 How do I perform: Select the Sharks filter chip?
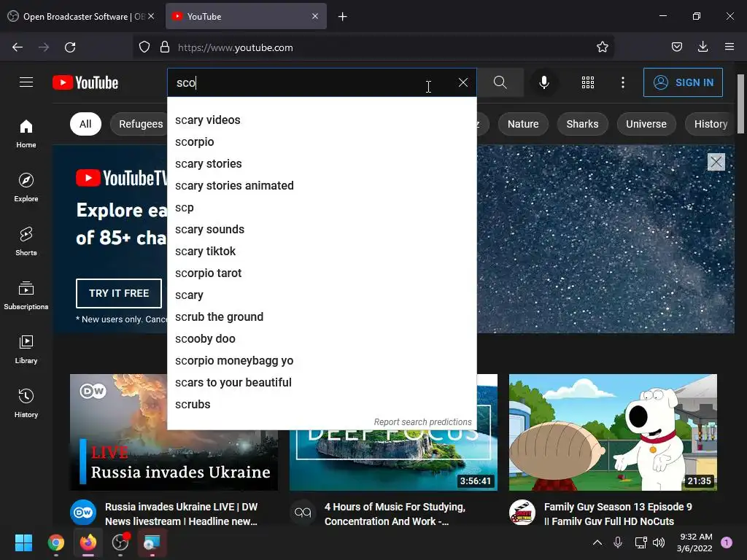(x=582, y=124)
